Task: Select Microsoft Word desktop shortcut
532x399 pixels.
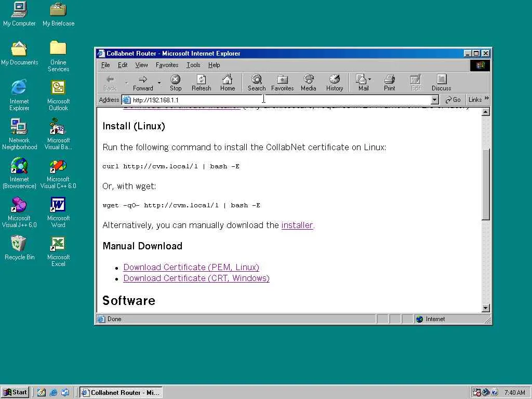Action: coord(58,212)
